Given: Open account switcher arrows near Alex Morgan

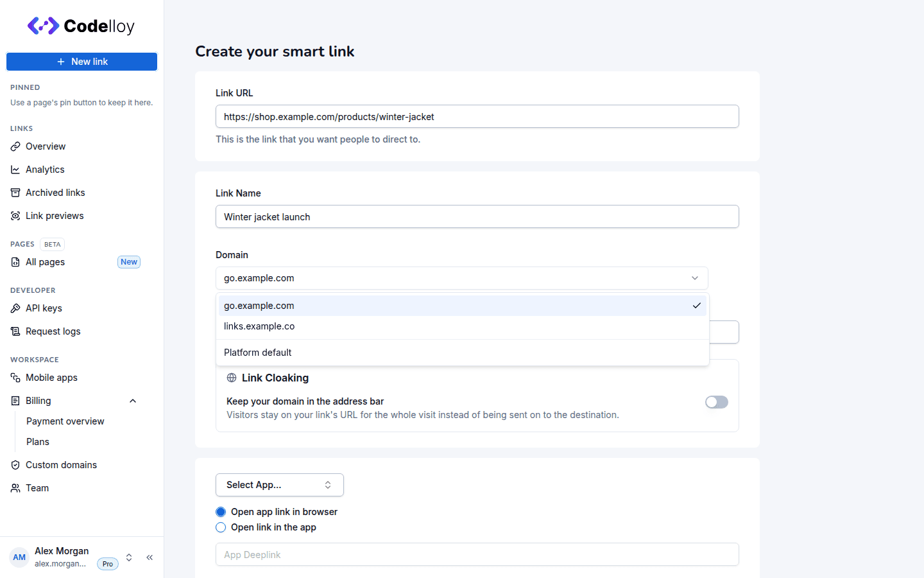Looking at the screenshot, I should point(129,557).
